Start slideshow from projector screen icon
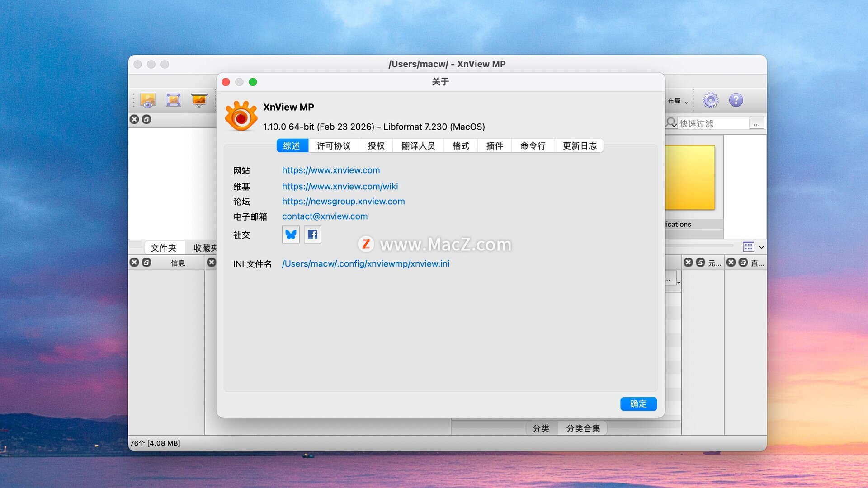Screen dimensions: 868x488 199,100
